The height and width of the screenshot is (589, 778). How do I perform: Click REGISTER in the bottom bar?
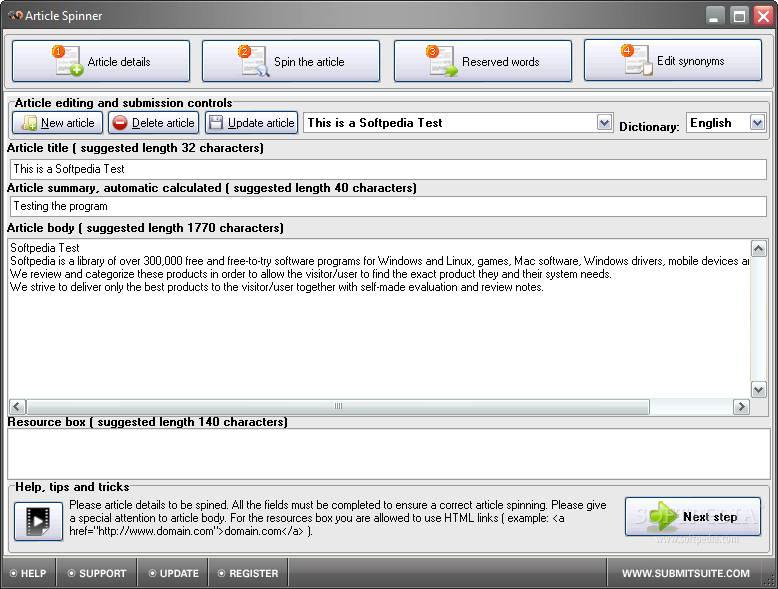coord(248,573)
